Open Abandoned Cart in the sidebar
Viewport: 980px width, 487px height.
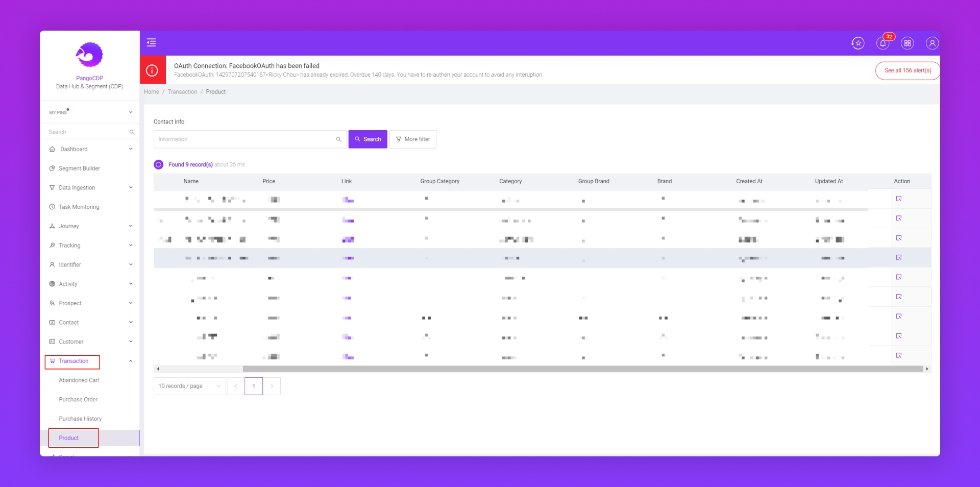[x=79, y=380]
